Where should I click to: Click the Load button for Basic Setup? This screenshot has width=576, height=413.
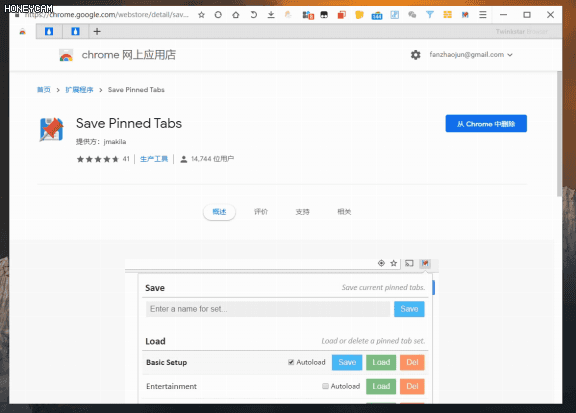(381, 362)
